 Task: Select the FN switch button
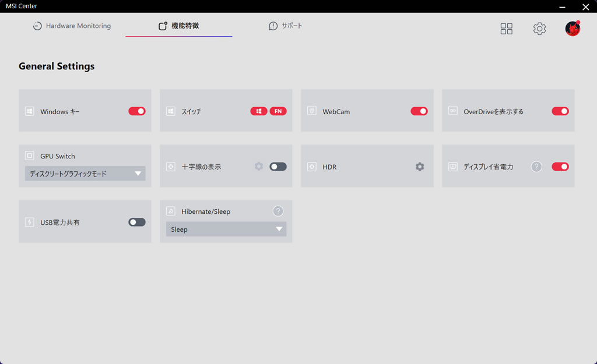(278, 111)
